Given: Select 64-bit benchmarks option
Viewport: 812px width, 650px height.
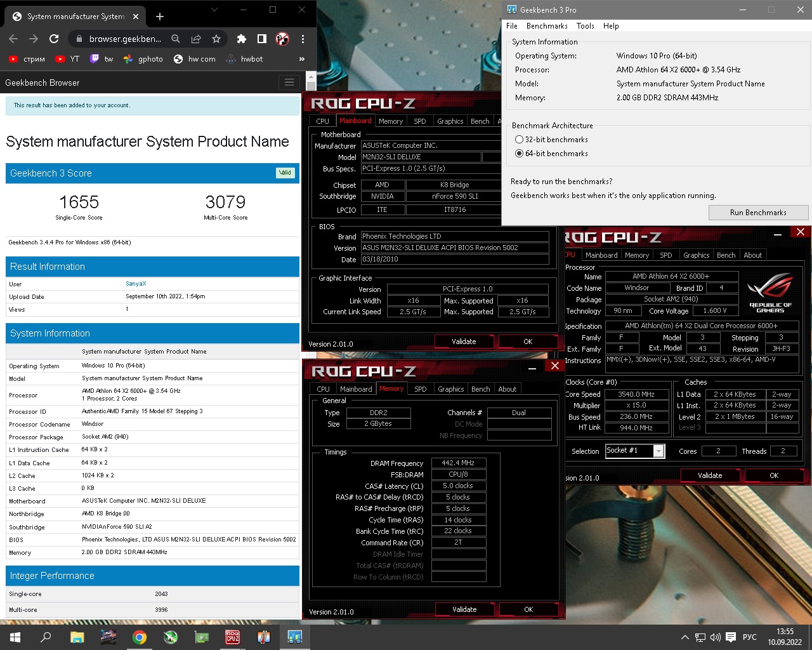Looking at the screenshot, I should (x=551, y=154).
